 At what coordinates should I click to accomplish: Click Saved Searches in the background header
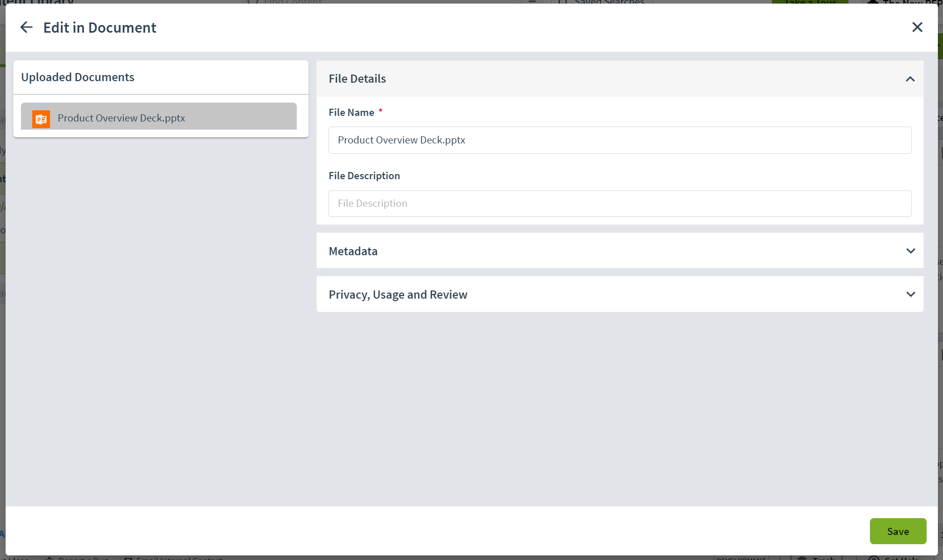point(609,2)
